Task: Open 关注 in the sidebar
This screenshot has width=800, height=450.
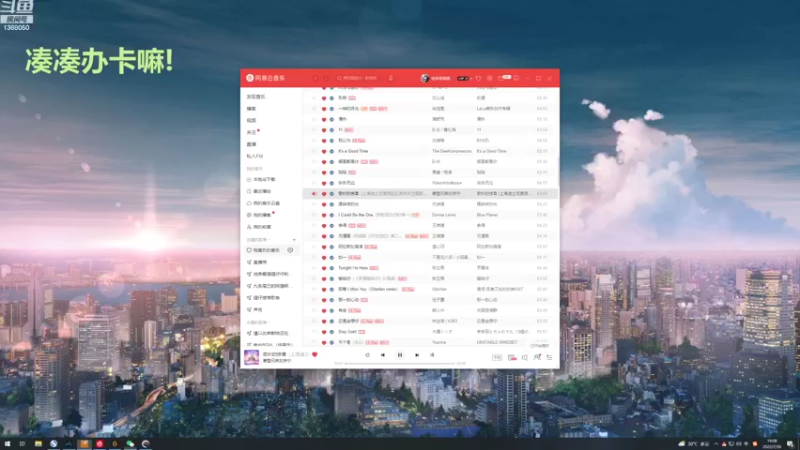Action: coord(252,132)
